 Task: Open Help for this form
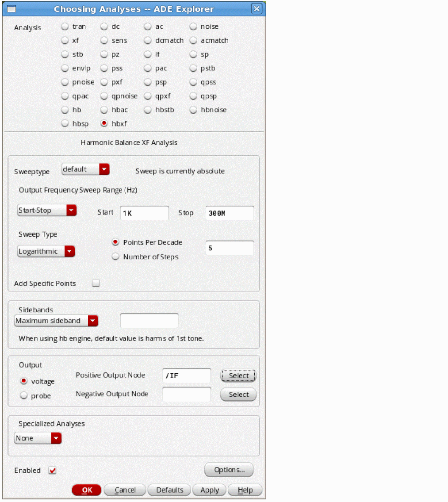coord(245,490)
